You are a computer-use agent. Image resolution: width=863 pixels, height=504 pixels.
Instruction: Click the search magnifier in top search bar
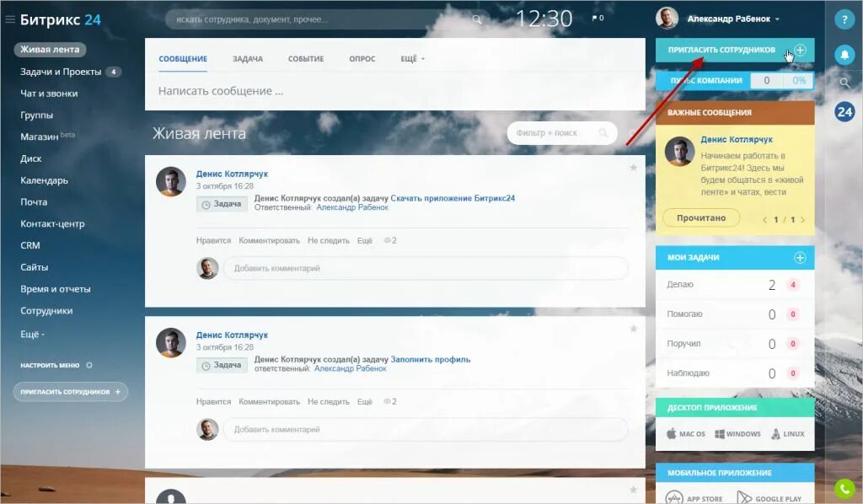point(477,19)
